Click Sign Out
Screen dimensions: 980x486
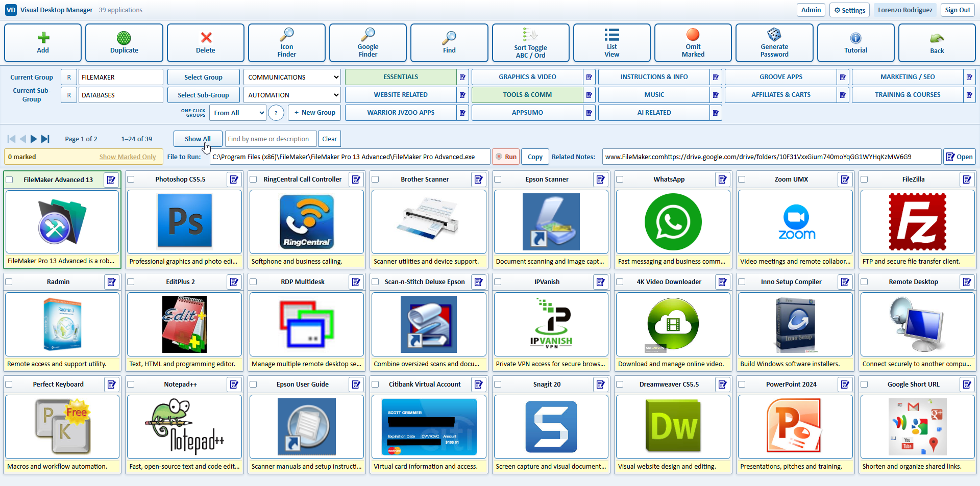tap(958, 10)
